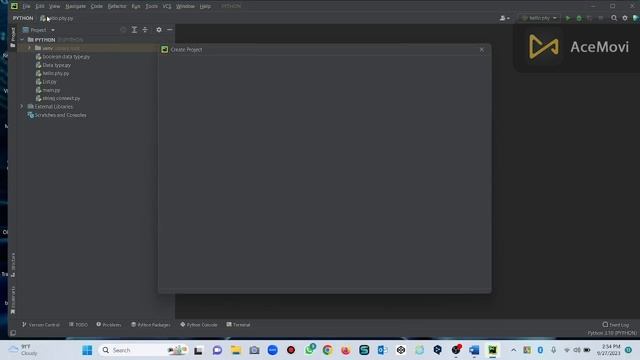The width and height of the screenshot is (640, 360).
Task: Open the Refactor menu
Action: [x=117, y=6]
